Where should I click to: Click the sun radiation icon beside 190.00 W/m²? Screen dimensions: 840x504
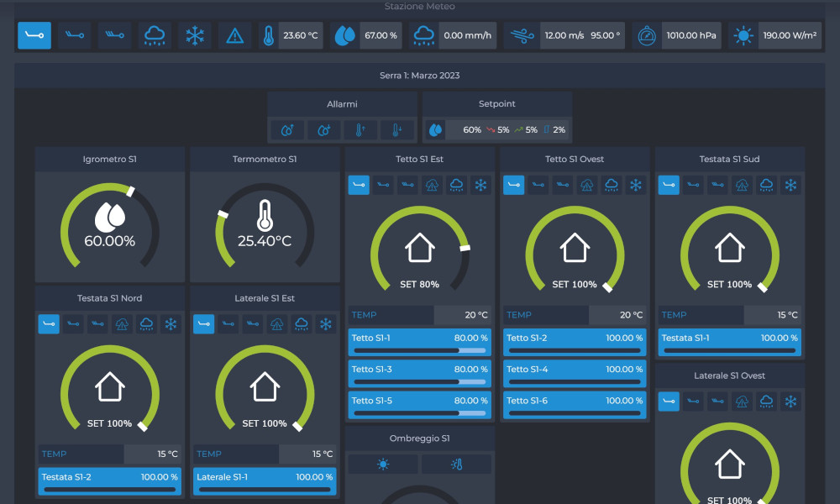tap(743, 35)
